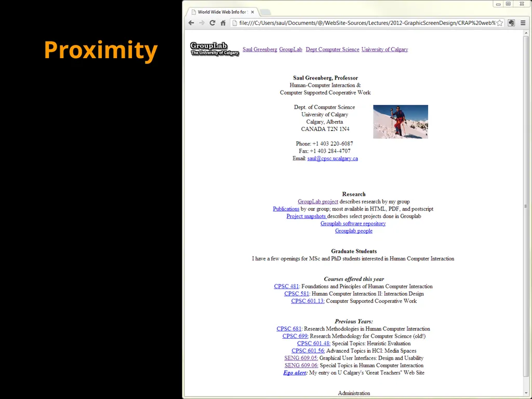This screenshot has height=399, width=532.
Task: Open the CPSC 601.48 course link
Action: pyautogui.click(x=314, y=343)
